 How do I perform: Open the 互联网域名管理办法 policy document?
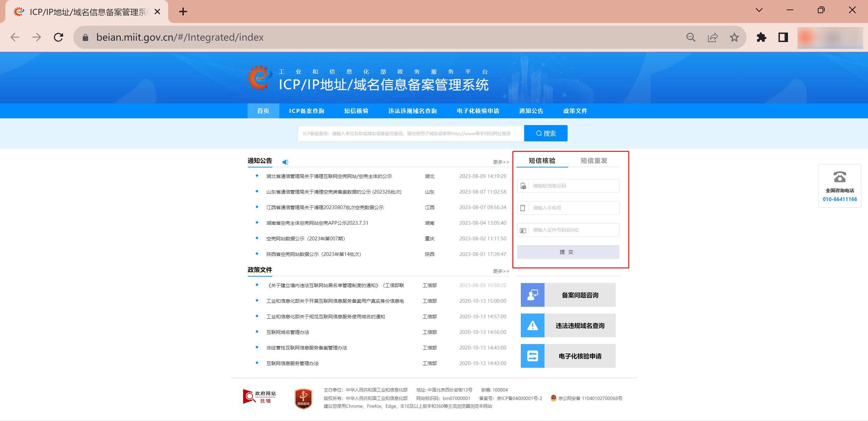(288, 332)
